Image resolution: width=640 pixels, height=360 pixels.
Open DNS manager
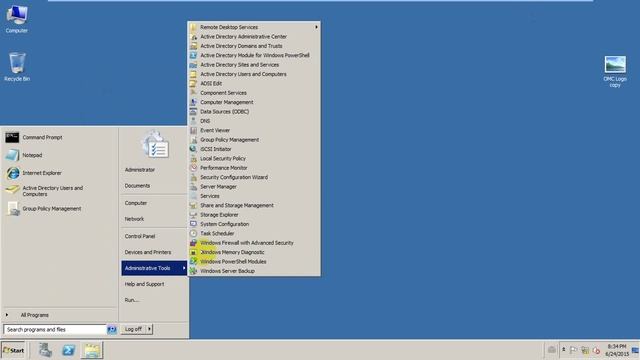pyautogui.click(x=254, y=121)
